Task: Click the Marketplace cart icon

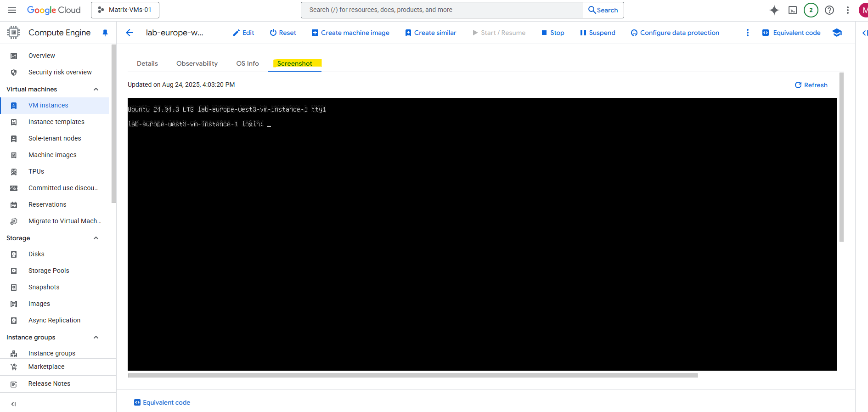Action: (x=14, y=367)
